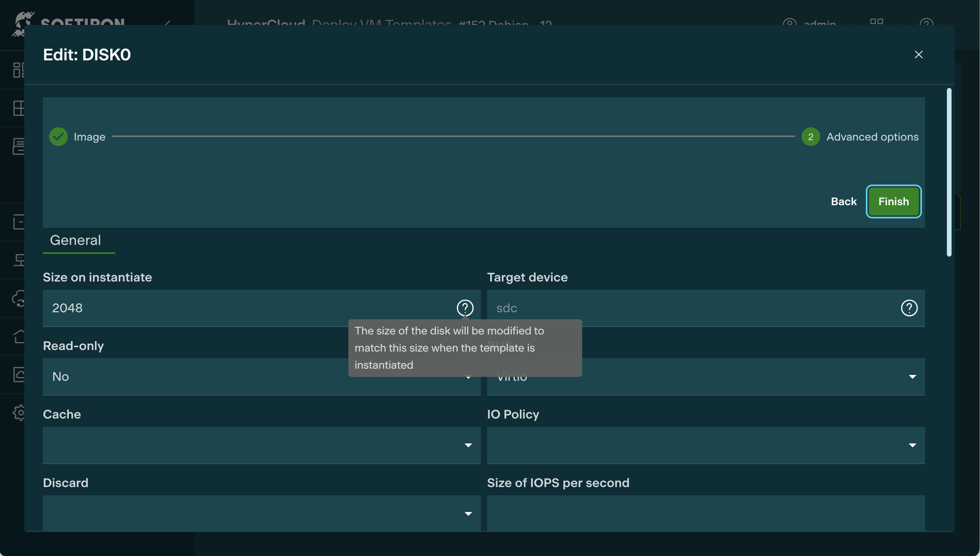Screen dimensions: 980x556
Task: Open the settings gear in sidebar
Action: coord(19,413)
